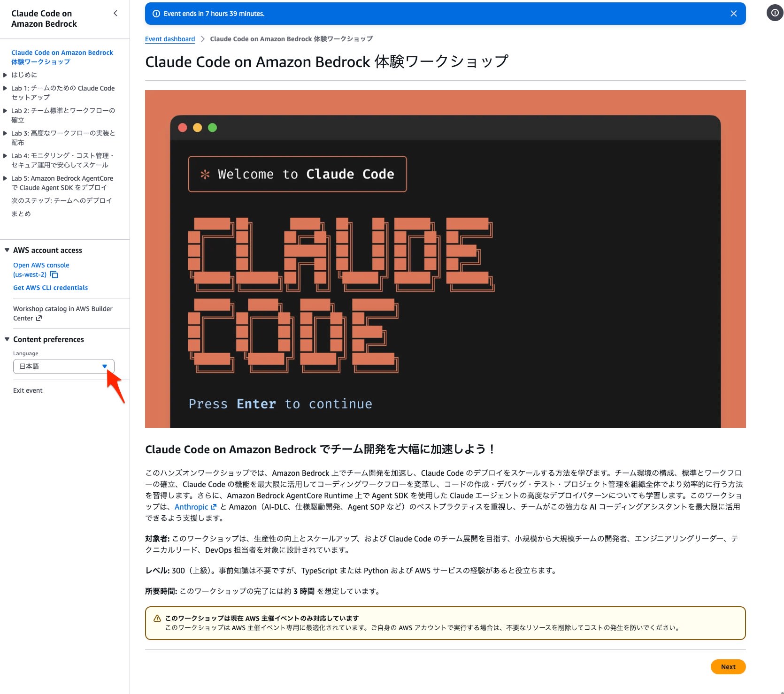Collapse the Content preferences section

7,339
